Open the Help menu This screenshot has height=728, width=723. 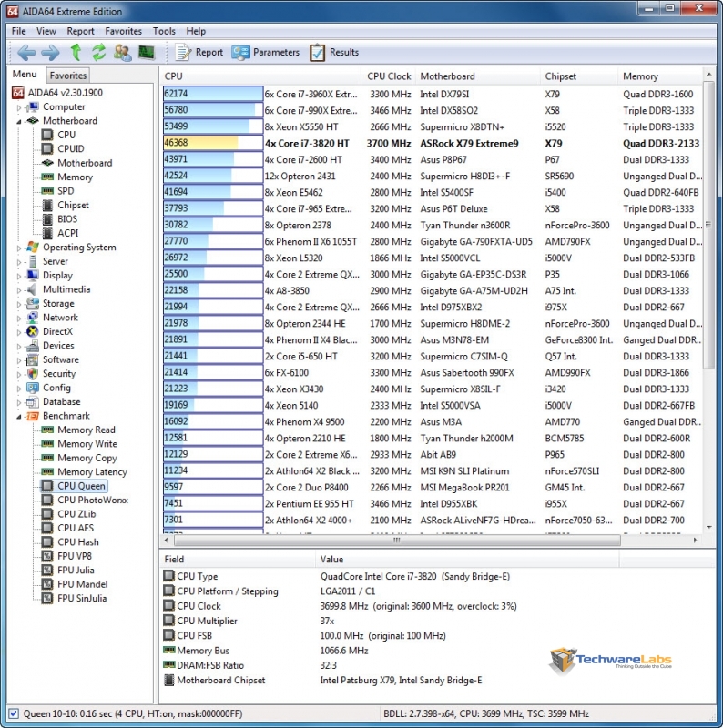[196, 31]
